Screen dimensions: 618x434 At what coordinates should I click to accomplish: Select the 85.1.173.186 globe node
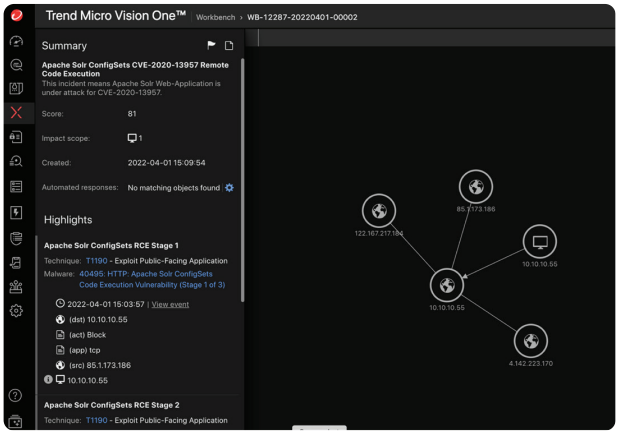click(476, 186)
